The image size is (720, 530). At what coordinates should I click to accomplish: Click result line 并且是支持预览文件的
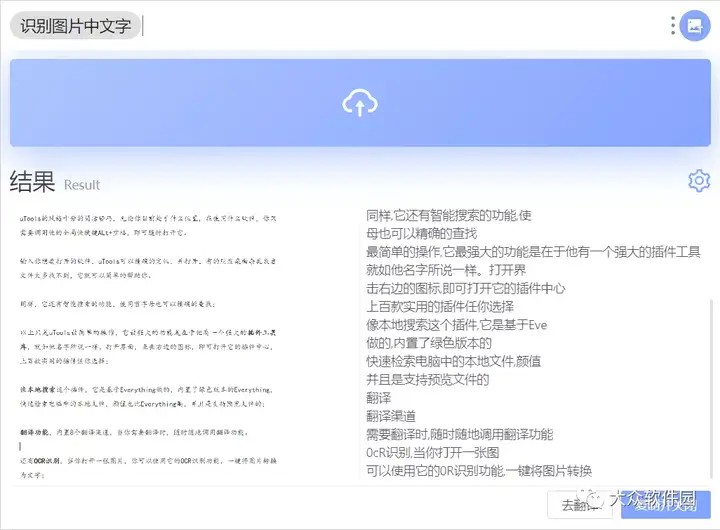click(428, 379)
